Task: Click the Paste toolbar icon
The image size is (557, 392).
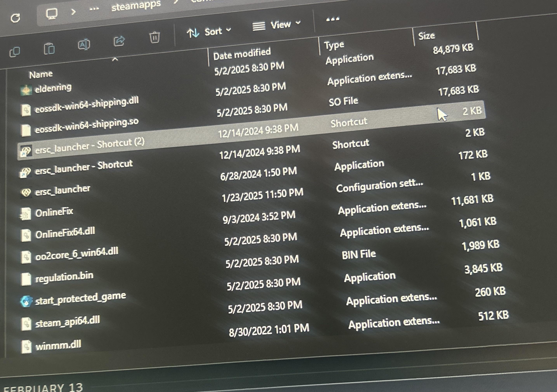Action: (x=49, y=49)
